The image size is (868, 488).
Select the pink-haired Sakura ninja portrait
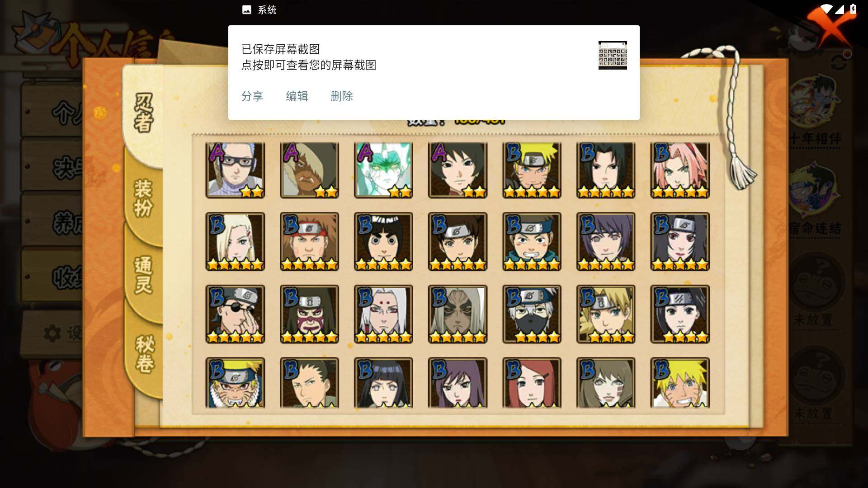pos(680,170)
